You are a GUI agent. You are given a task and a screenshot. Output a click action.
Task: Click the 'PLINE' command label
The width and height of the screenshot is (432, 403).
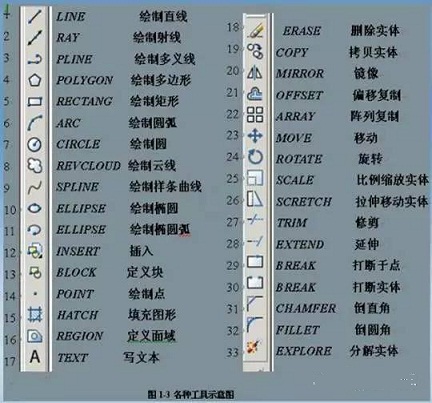[74, 59]
